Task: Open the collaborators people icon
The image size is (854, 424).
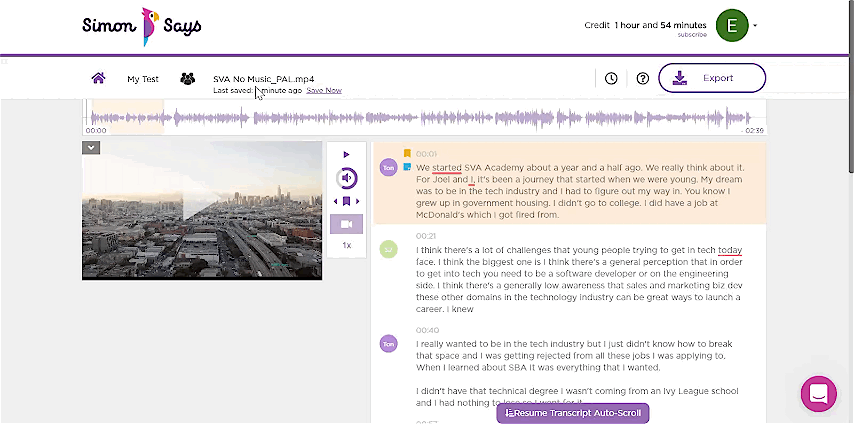Action: [187, 78]
